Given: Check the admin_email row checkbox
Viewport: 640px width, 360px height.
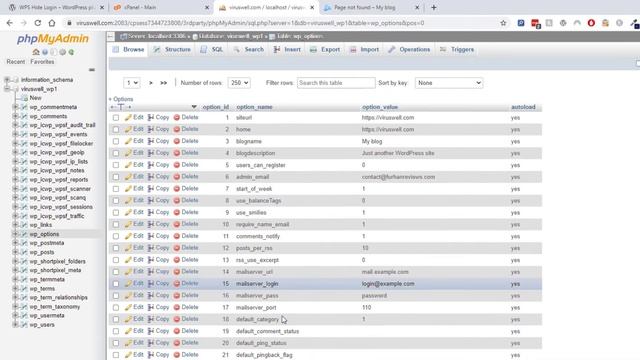Looking at the screenshot, I should point(116,177).
